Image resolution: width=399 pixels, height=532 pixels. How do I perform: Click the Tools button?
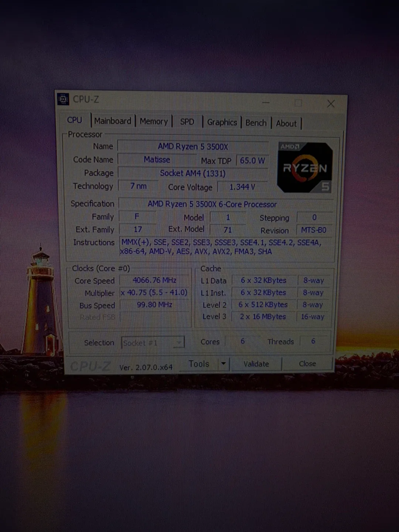pos(199,364)
